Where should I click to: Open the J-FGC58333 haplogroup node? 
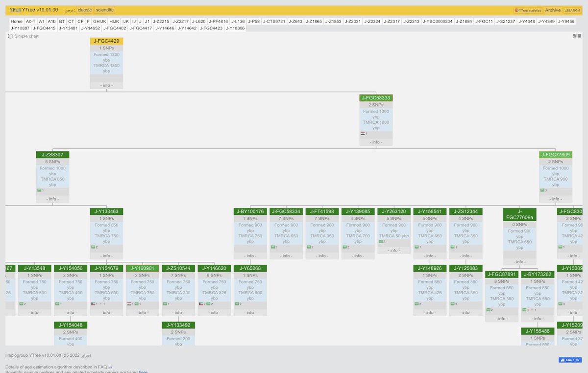pos(376,98)
